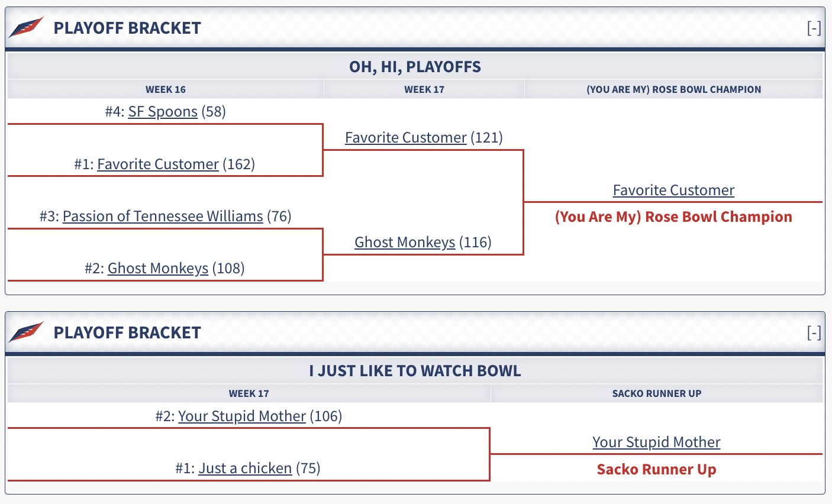
Task: Open the champion Favorite Customer link
Action: (x=673, y=190)
